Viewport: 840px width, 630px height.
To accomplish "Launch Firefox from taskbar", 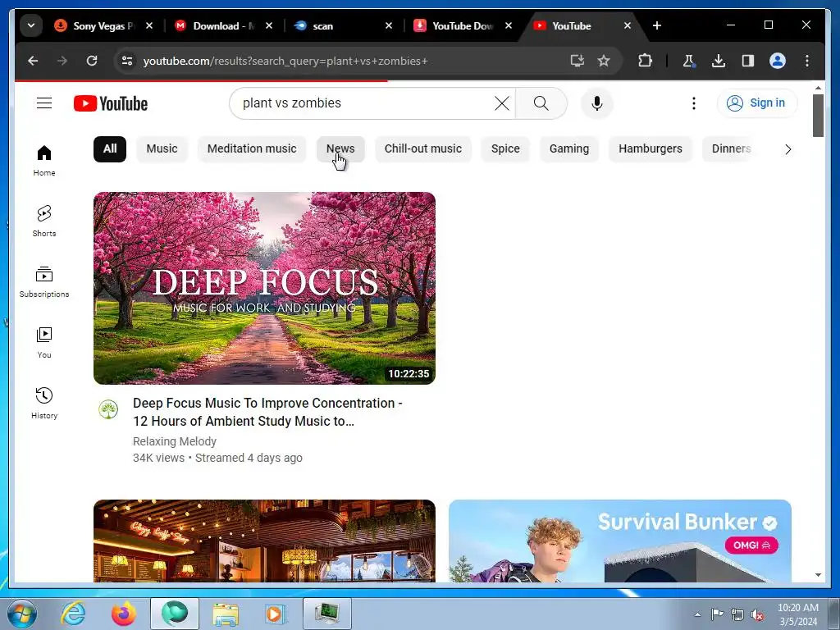I will click(123, 614).
